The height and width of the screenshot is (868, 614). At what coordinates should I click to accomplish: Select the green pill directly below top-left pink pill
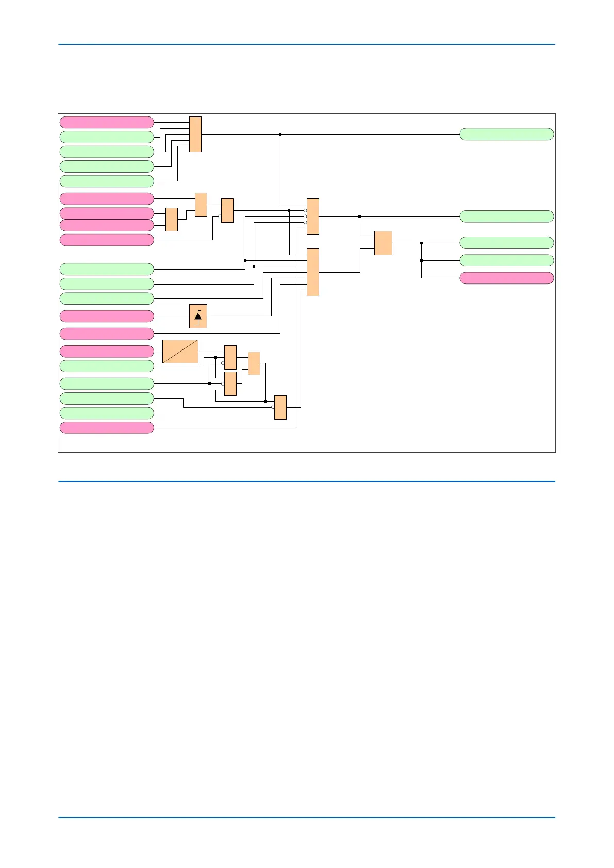[107, 137]
